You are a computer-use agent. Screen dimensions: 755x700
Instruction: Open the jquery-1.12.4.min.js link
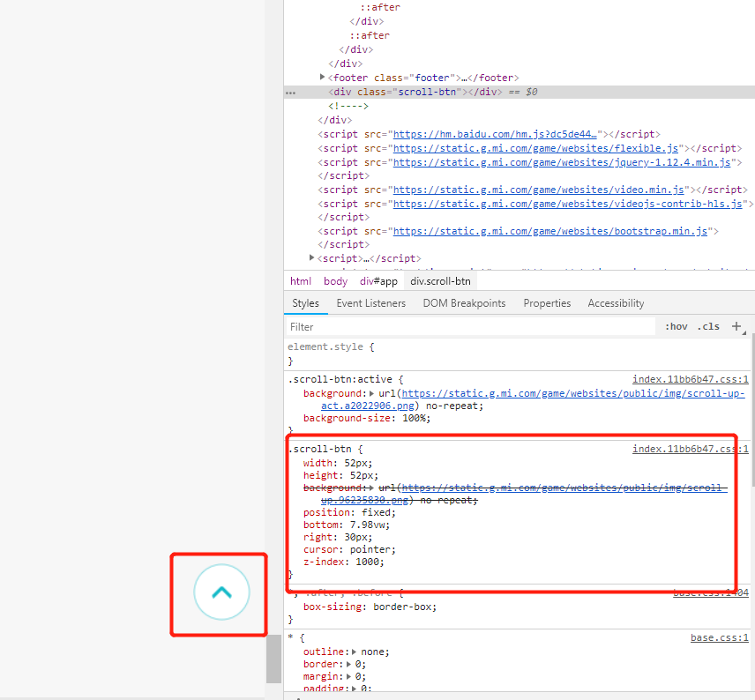pos(562,162)
